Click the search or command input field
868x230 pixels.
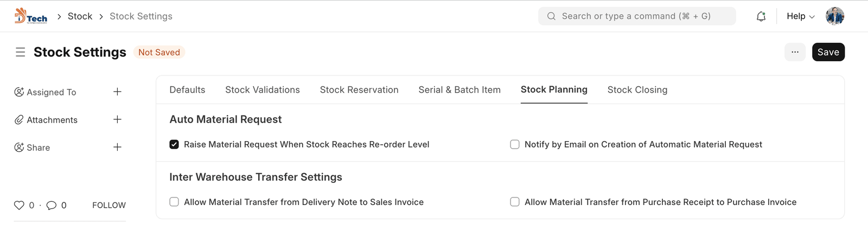pos(636,16)
